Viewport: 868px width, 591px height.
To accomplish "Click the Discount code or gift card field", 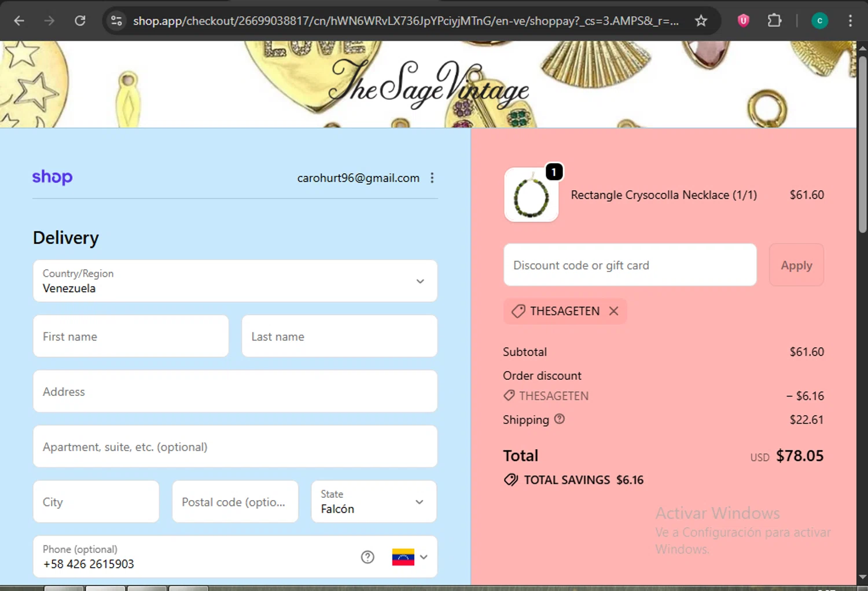I will tap(630, 265).
